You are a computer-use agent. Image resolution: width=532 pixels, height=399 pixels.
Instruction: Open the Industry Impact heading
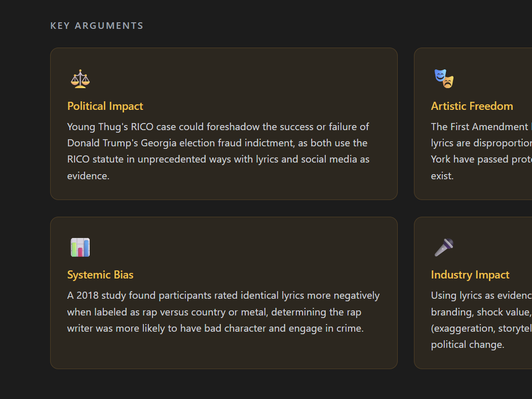tap(470, 275)
